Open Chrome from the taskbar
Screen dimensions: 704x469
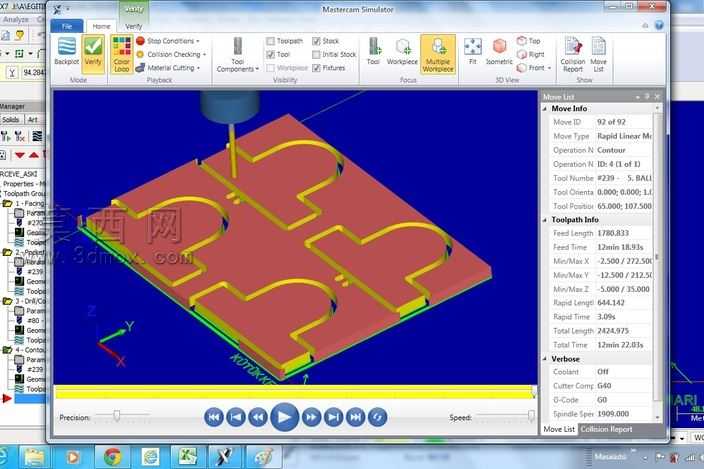[112, 457]
